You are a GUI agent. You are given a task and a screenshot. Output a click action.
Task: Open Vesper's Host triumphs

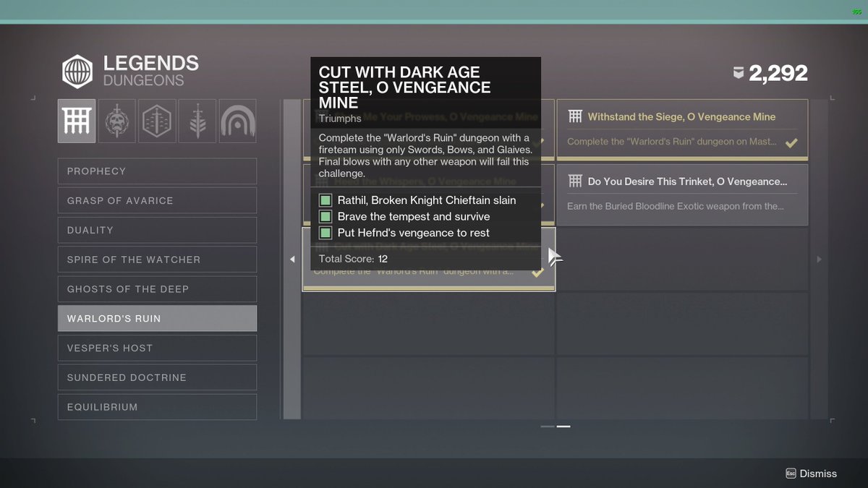[x=157, y=348]
